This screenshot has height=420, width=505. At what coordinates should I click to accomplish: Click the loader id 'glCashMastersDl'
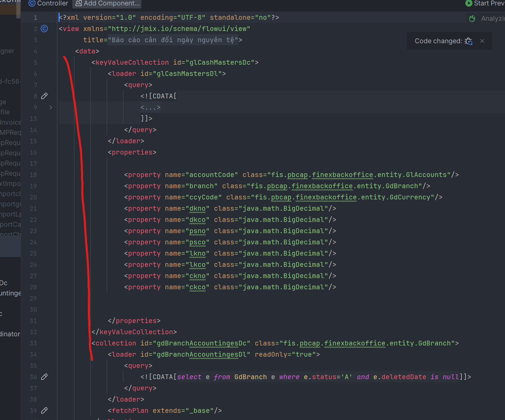pyautogui.click(x=187, y=74)
